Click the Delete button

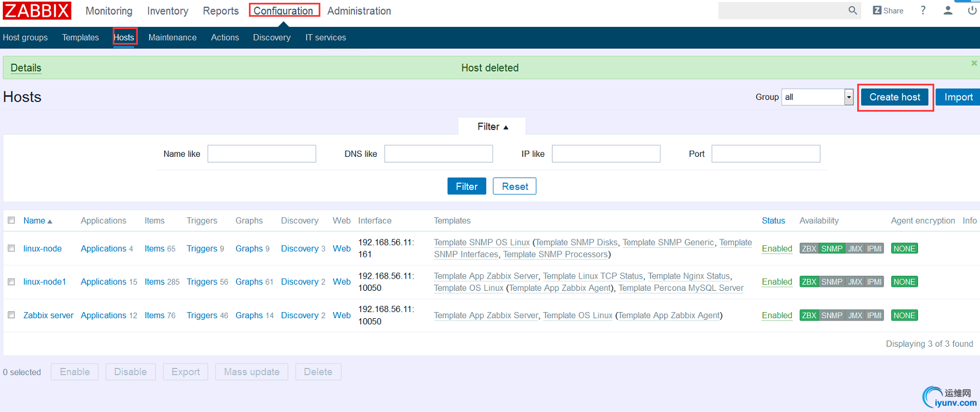(x=318, y=372)
